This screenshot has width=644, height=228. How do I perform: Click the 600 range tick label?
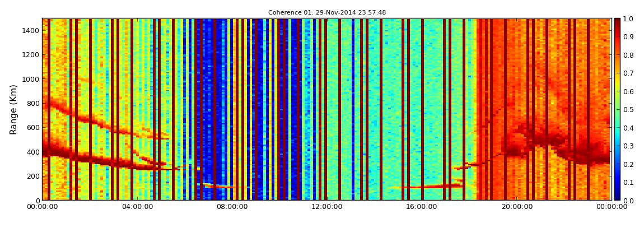pos(32,127)
